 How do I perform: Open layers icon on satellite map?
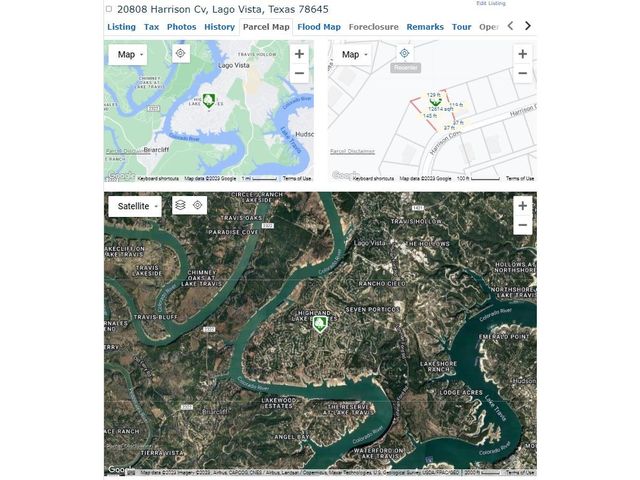[x=180, y=205]
